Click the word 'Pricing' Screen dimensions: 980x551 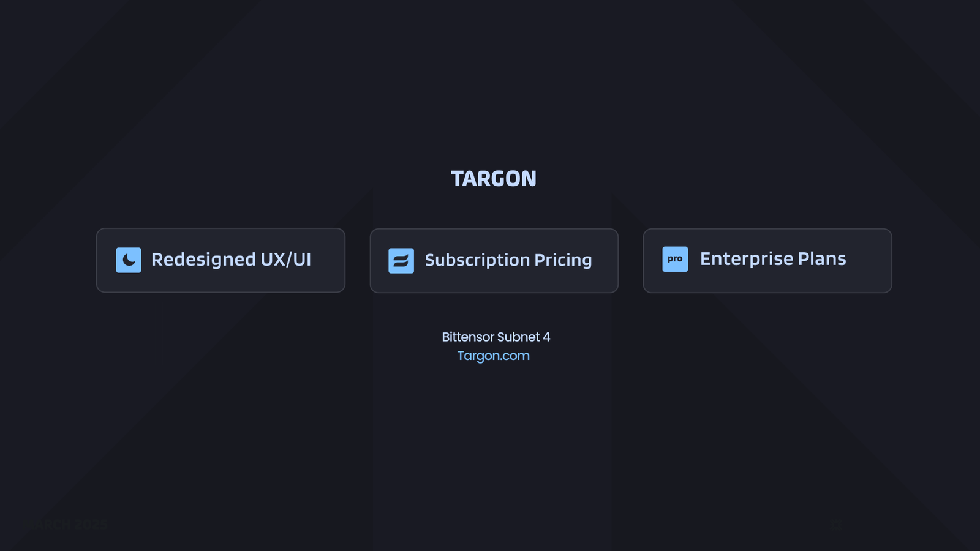563,260
